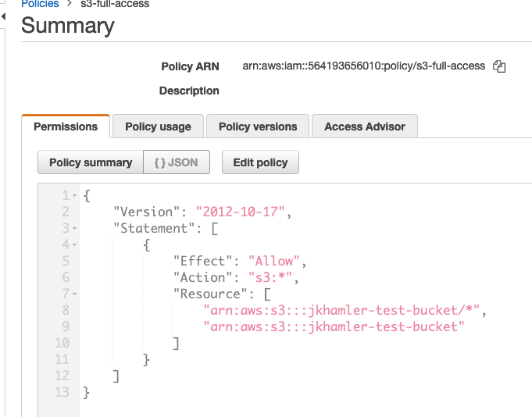This screenshot has width=532, height=417.
Task: Collapse the statement object at line 4
Action: [75, 244]
